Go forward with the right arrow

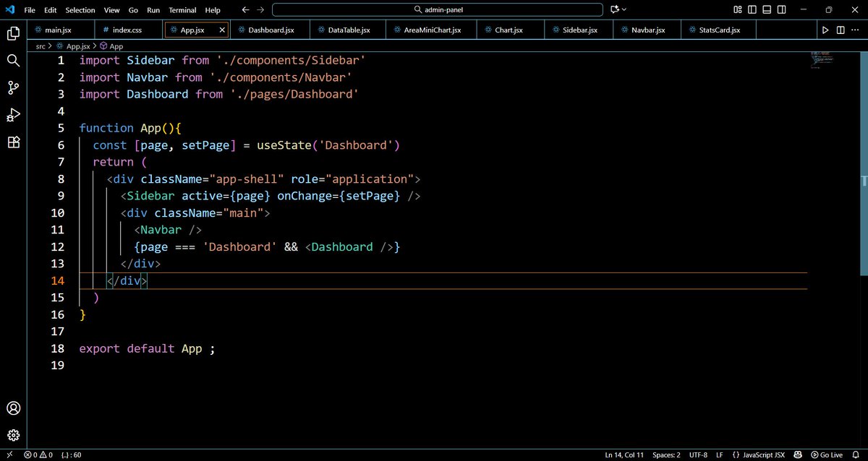(260, 10)
